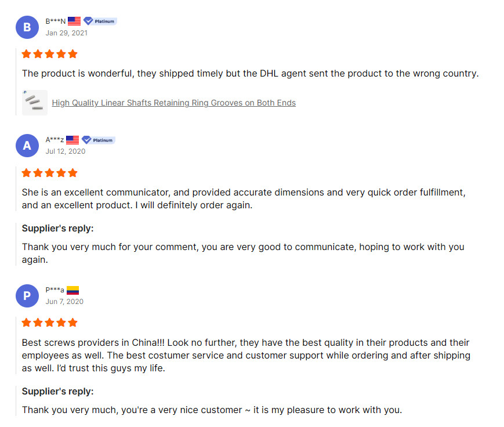This screenshot has width=504, height=427.
Task: Click Supplier's reply heading under A***z's review
Action: (x=57, y=228)
